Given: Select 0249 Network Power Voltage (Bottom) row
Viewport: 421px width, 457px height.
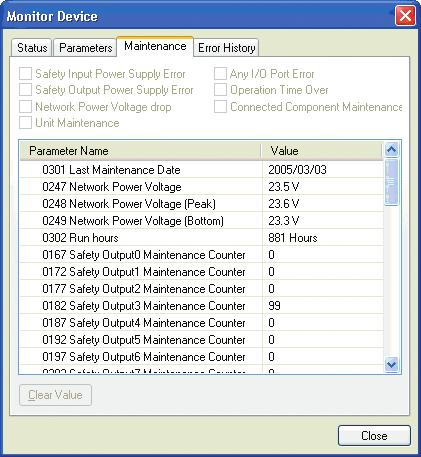Looking at the screenshot, I should (x=202, y=221).
